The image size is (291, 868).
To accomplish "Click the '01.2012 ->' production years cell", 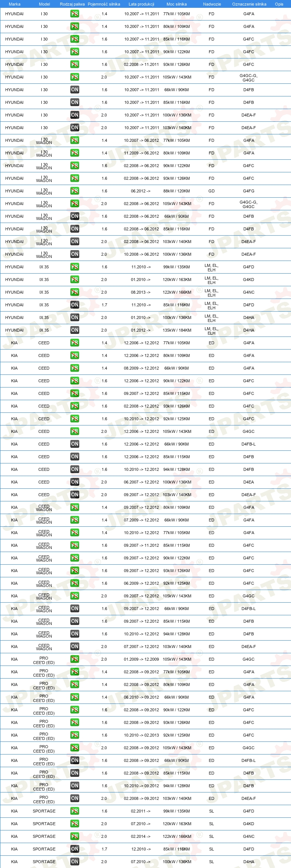I will (141, 330).
